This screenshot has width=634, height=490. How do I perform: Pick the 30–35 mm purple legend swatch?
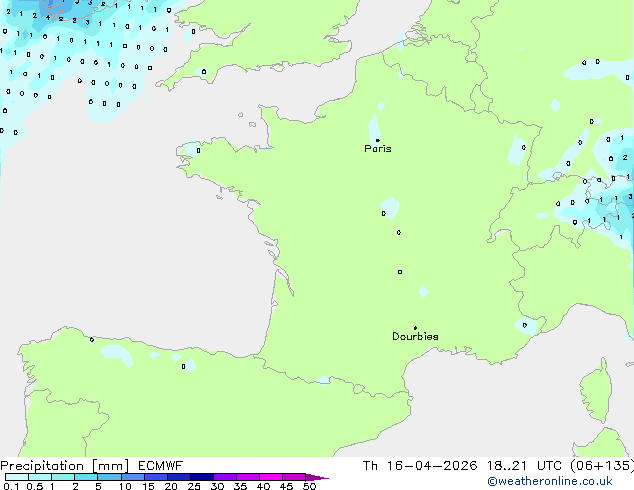(225, 477)
